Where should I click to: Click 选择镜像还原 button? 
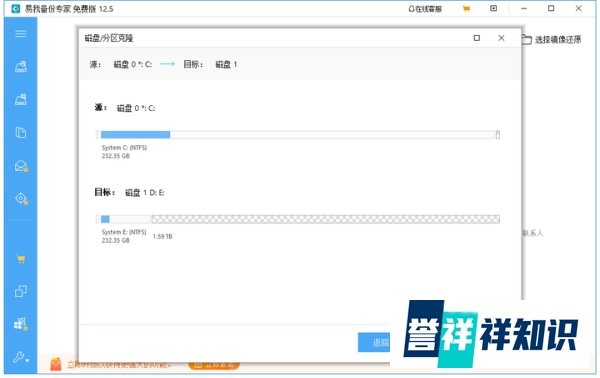[x=551, y=39]
